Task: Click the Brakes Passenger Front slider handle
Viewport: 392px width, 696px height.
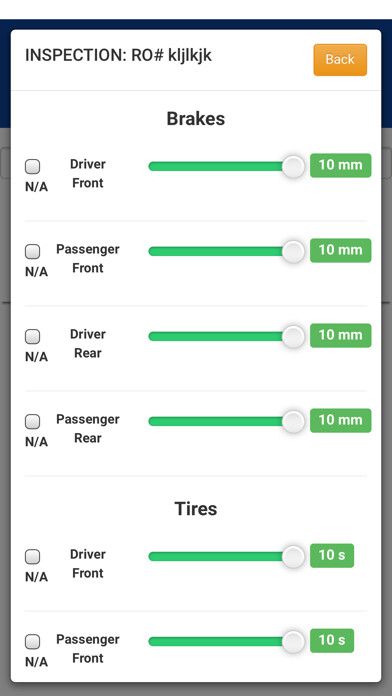Action: [293, 252]
